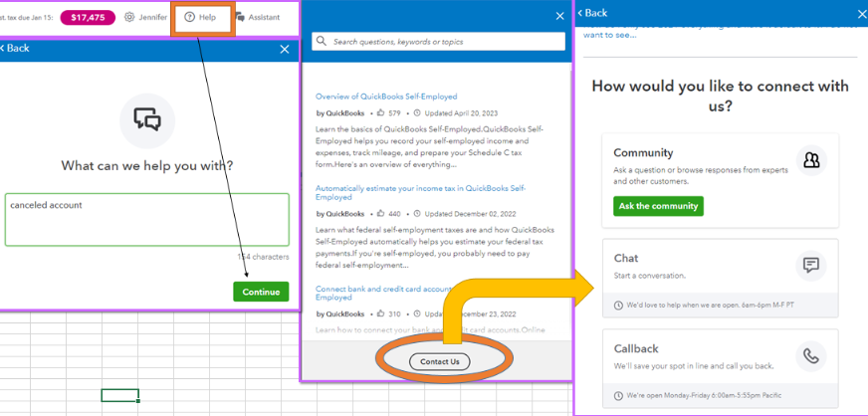
Task: Click the help search questions field
Action: coord(438,42)
